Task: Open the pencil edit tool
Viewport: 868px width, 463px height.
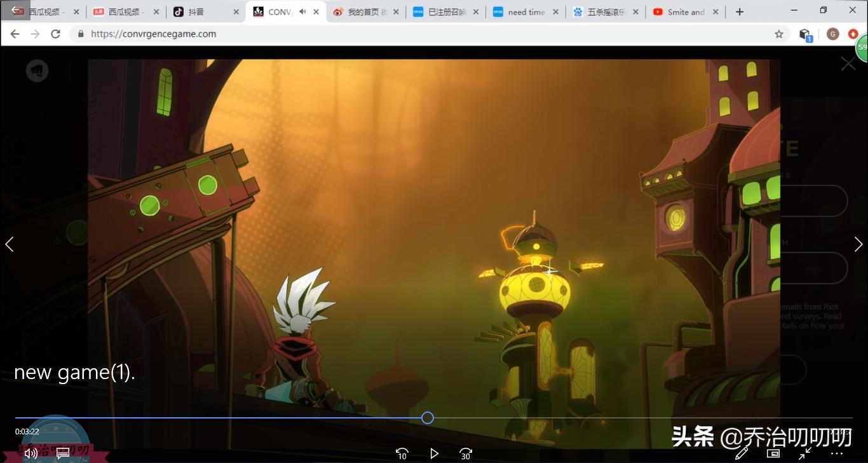Action: (741, 453)
